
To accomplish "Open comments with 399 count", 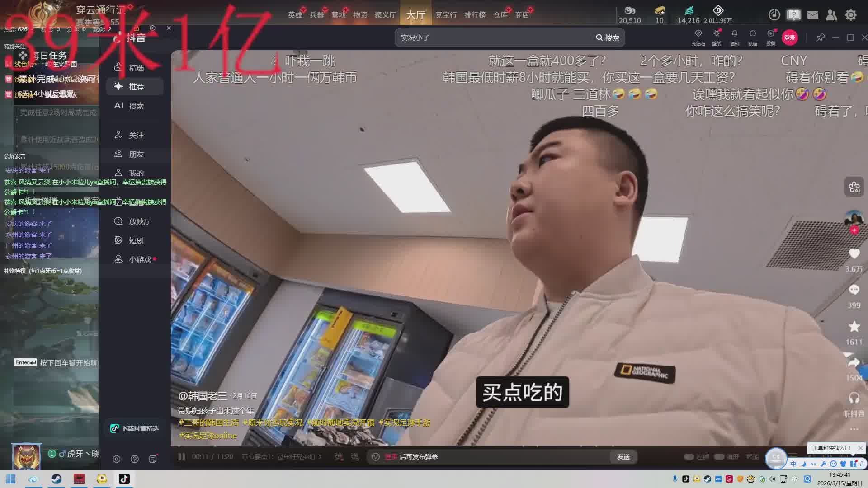I will (x=854, y=290).
